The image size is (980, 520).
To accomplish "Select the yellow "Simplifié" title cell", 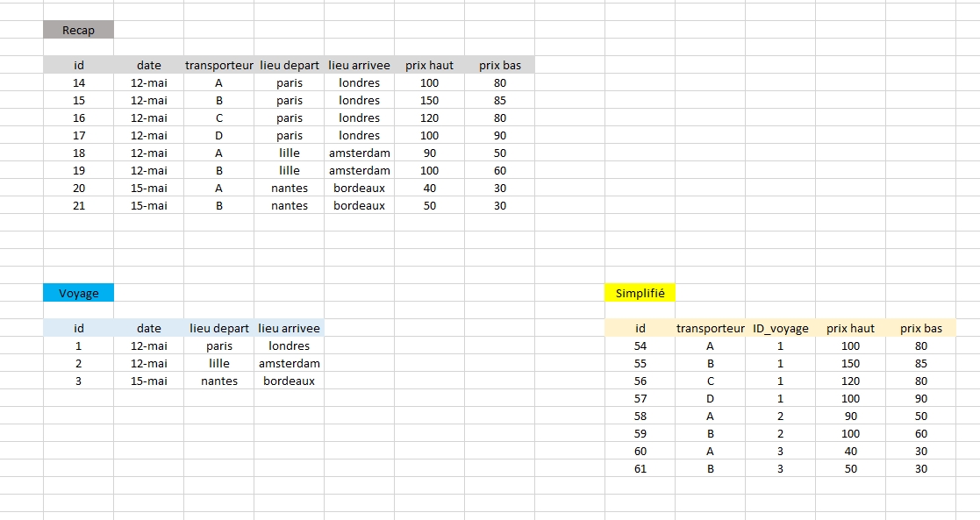I will click(640, 292).
